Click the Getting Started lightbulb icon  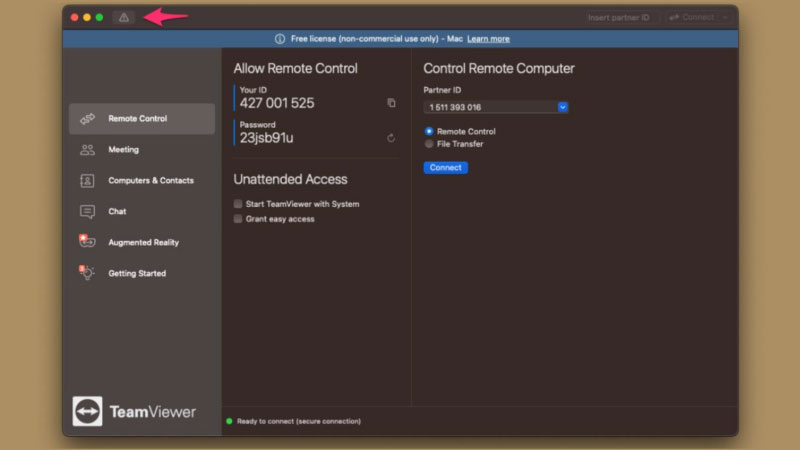pyautogui.click(x=87, y=273)
